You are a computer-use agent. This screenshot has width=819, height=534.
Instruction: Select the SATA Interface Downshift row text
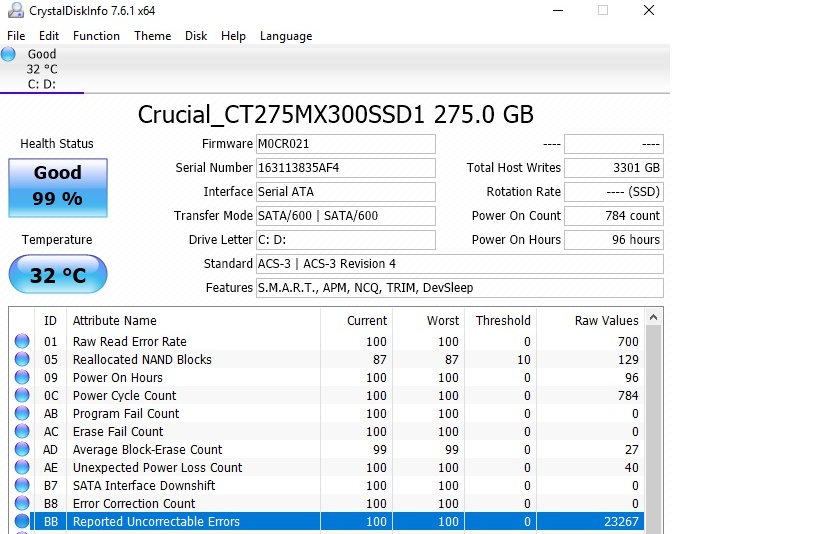pyautogui.click(x=144, y=485)
